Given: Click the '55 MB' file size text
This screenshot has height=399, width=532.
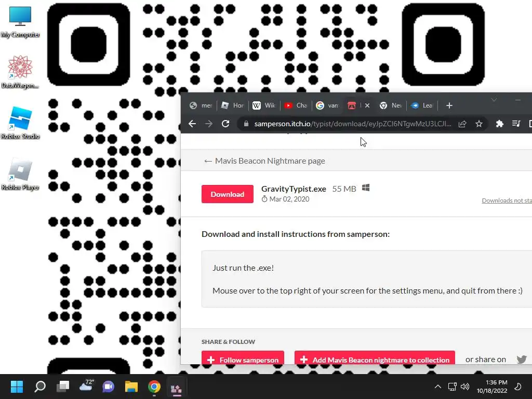Looking at the screenshot, I should 344,189.
